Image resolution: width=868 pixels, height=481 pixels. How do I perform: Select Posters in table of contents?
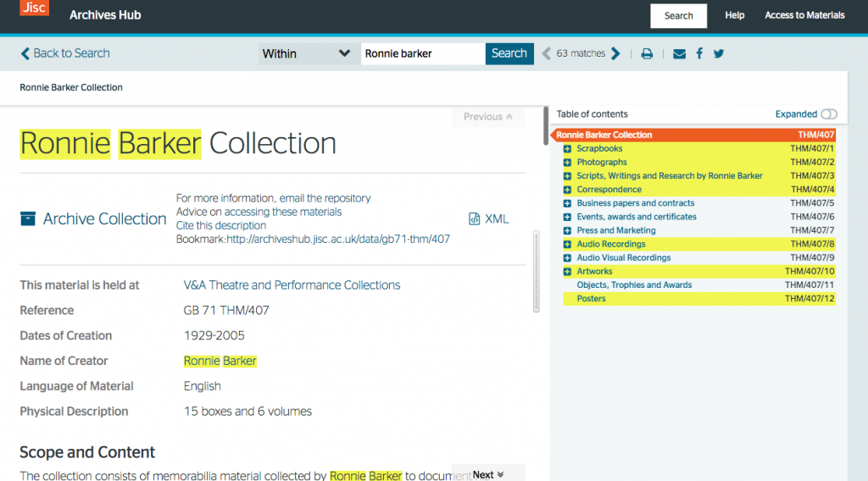tap(591, 299)
